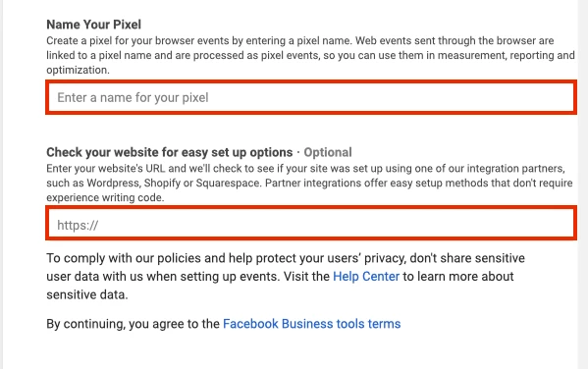Click the Create a pixel sentence start

tap(79, 40)
